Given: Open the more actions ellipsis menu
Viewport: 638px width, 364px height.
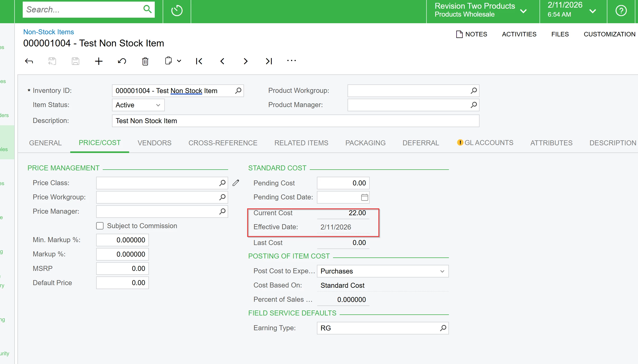Looking at the screenshot, I should [291, 61].
